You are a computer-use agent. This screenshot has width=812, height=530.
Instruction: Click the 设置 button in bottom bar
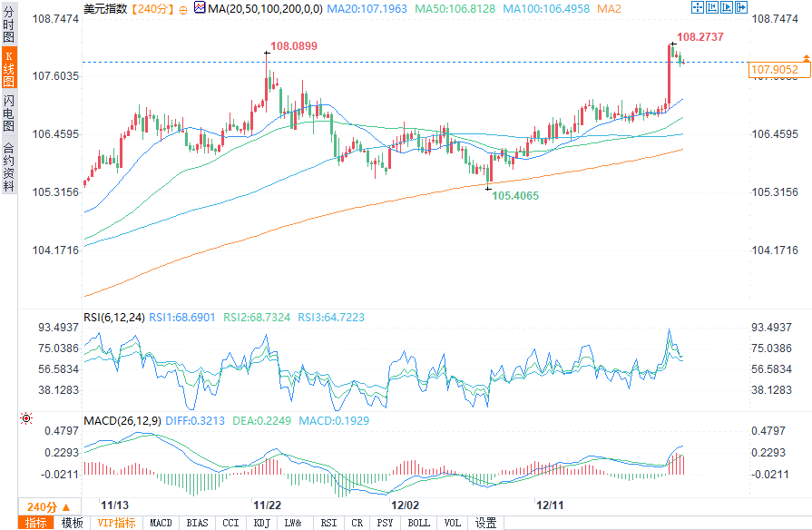click(x=486, y=523)
